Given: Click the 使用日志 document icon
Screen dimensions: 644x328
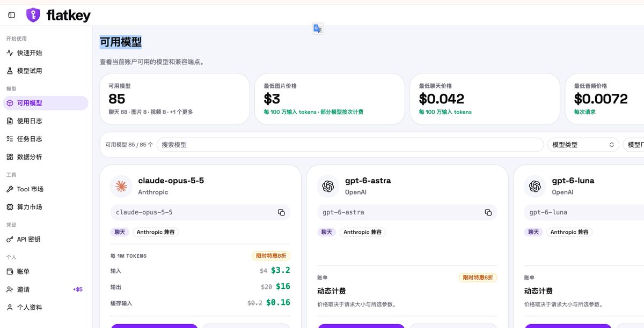Looking at the screenshot, I should [10, 121].
